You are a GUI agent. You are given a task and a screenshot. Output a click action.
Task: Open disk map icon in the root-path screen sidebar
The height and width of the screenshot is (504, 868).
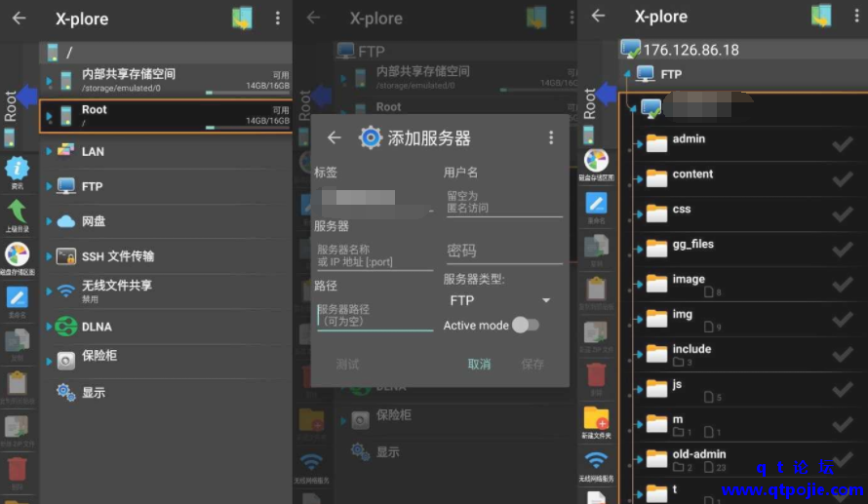pyautogui.click(x=18, y=254)
